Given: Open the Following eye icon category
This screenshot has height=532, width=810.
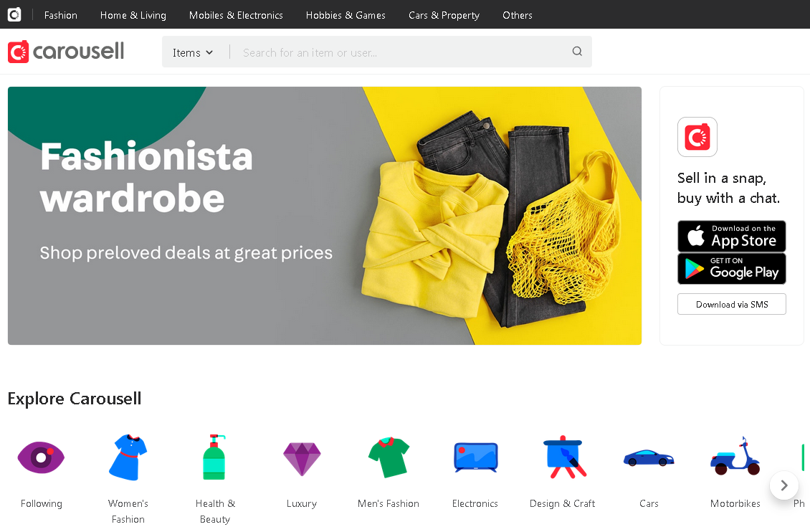Looking at the screenshot, I should [x=41, y=457].
